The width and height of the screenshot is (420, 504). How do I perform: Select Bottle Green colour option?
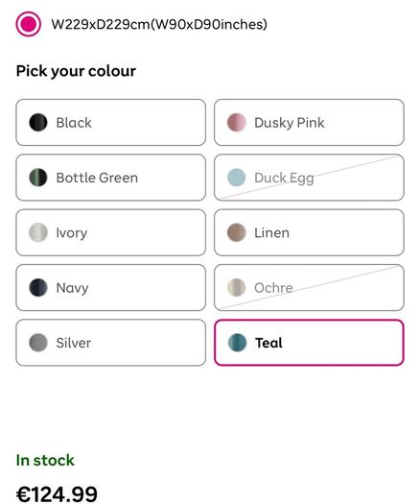111,178
